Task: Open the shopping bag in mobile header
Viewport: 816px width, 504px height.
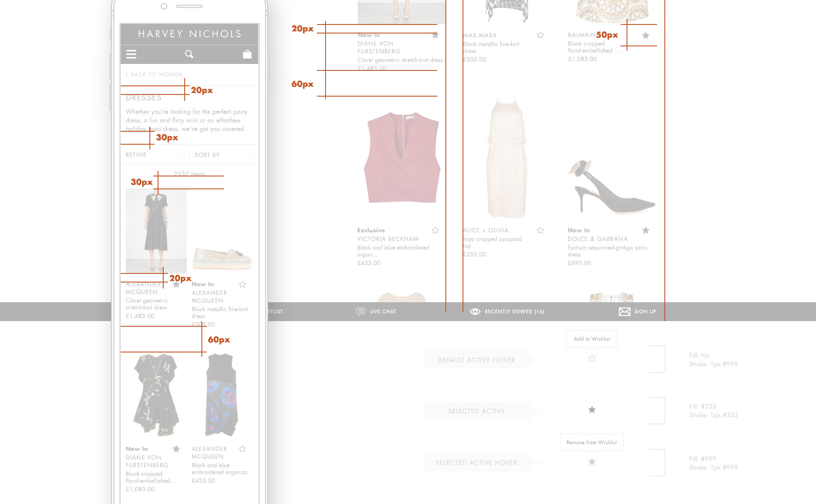Action: (247, 54)
